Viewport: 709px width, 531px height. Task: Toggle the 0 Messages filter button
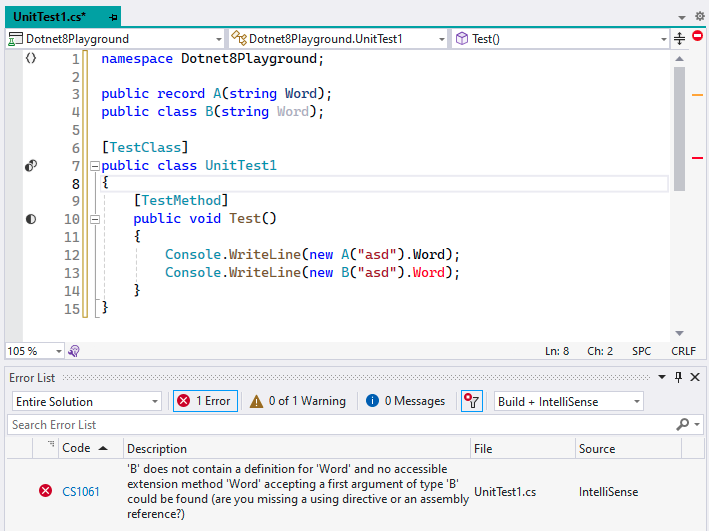[406, 401]
